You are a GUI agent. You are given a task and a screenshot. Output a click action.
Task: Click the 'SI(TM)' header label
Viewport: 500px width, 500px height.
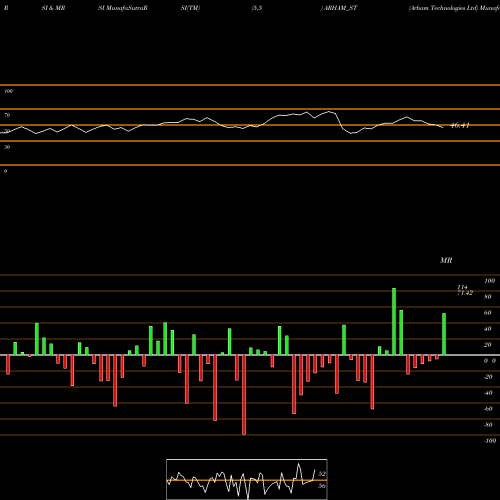[x=190, y=8]
